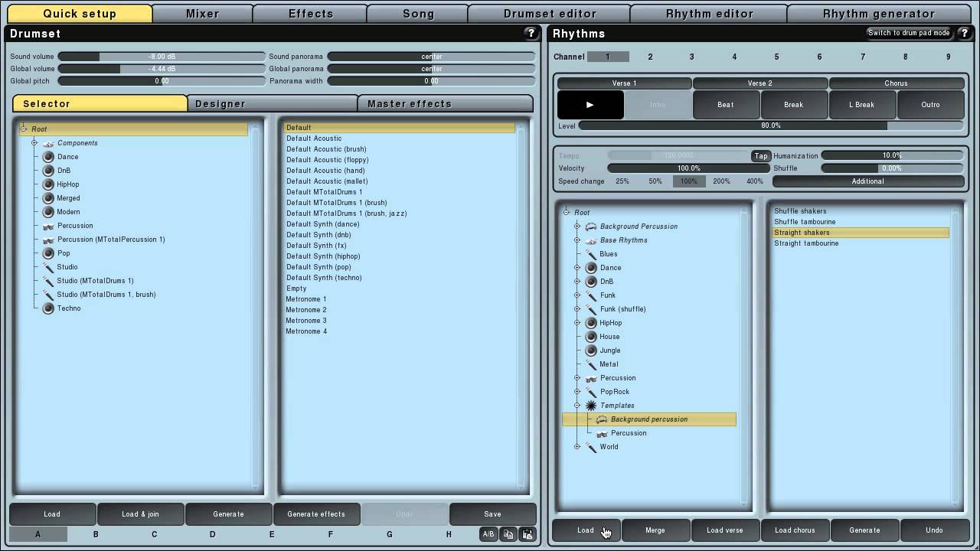Click Merge rhythm button
This screenshot has height=551, width=980.
click(655, 530)
